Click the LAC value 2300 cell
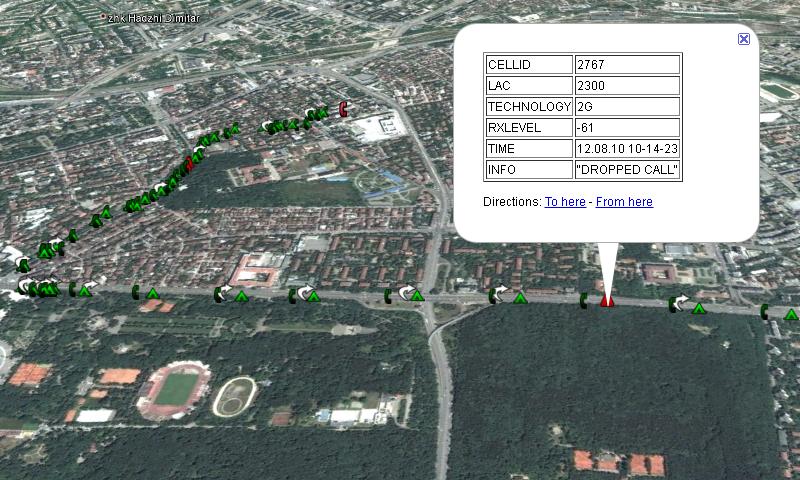The height and width of the screenshot is (480, 800). [x=627, y=86]
